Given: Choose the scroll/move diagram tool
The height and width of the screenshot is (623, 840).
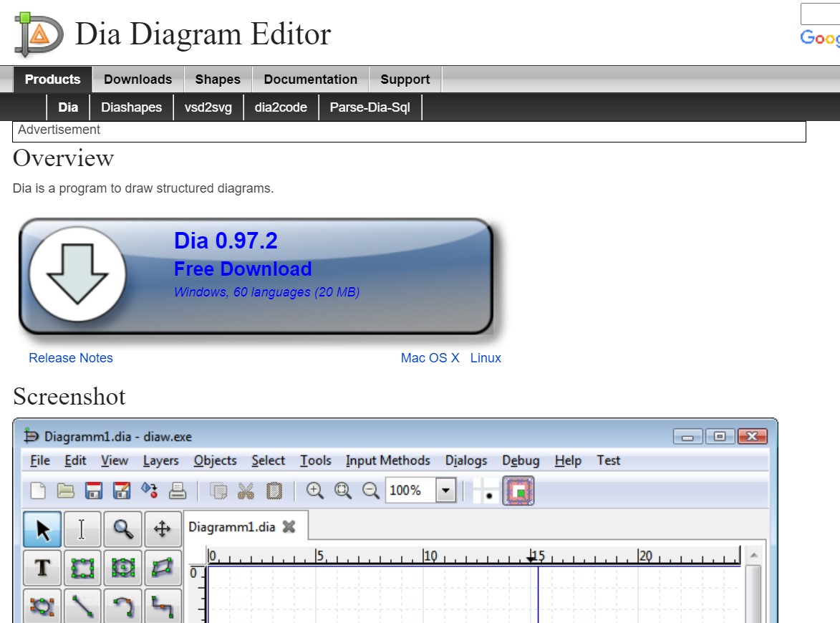Looking at the screenshot, I should [x=163, y=529].
